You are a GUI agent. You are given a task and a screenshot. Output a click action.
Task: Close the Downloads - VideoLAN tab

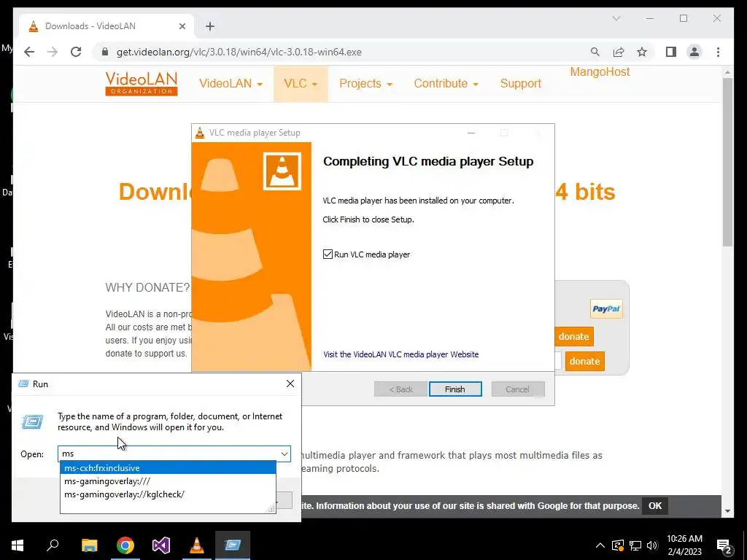(182, 26)
